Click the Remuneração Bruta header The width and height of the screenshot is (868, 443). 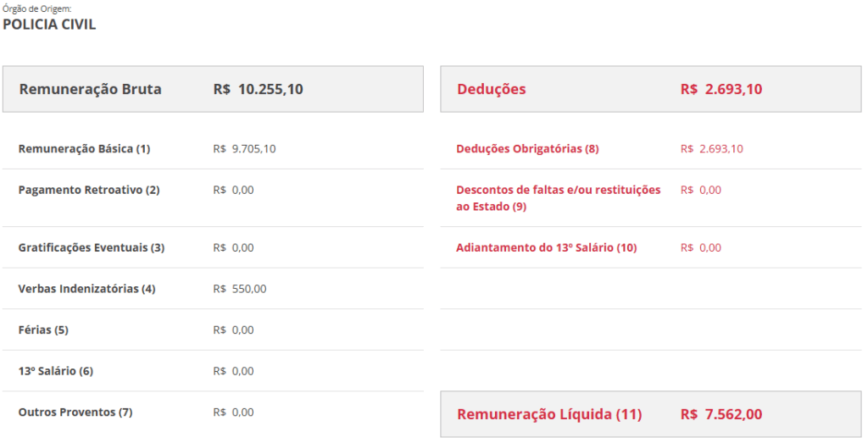coord(90,89)
